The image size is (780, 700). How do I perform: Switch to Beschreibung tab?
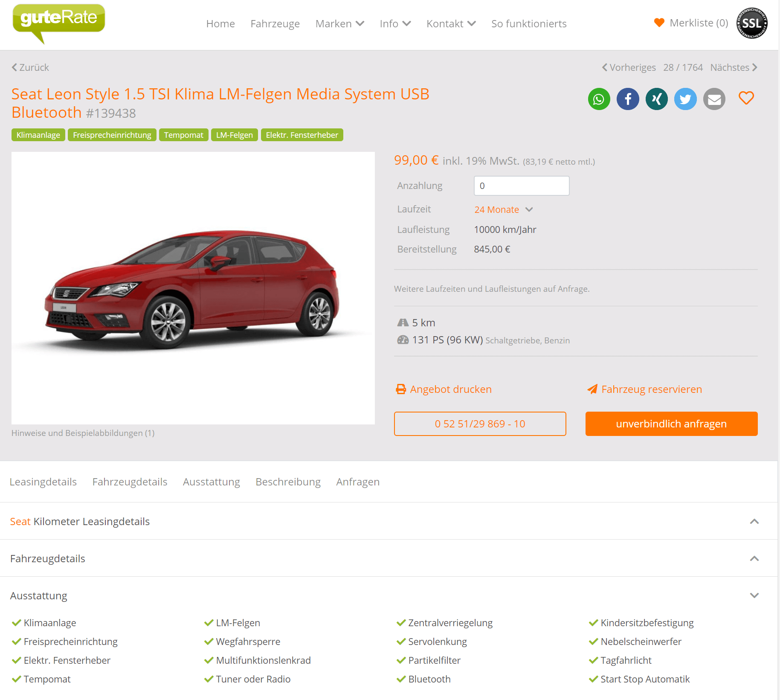click(x=288, y=482)
